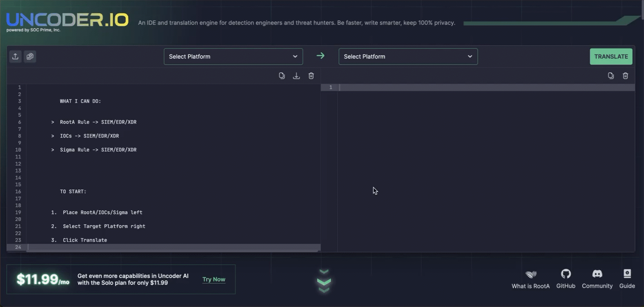
Task: Open the source Select Platform dropdown
Action: pos(233,56)
